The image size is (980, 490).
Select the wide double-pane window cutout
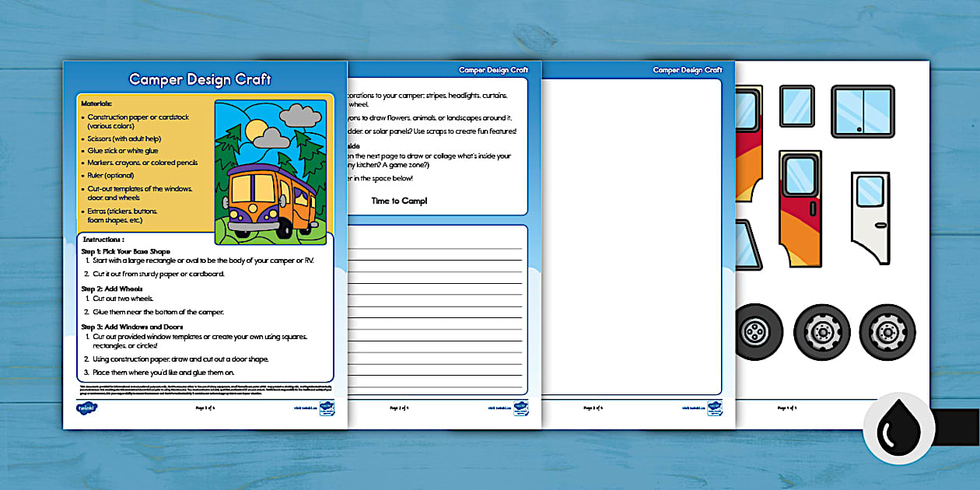(863, 112)
